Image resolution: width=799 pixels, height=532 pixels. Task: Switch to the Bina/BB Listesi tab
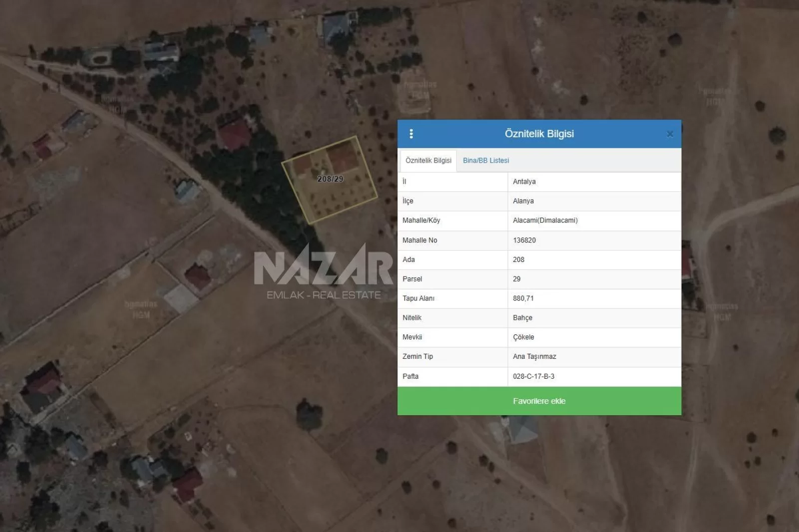[485, 161]
